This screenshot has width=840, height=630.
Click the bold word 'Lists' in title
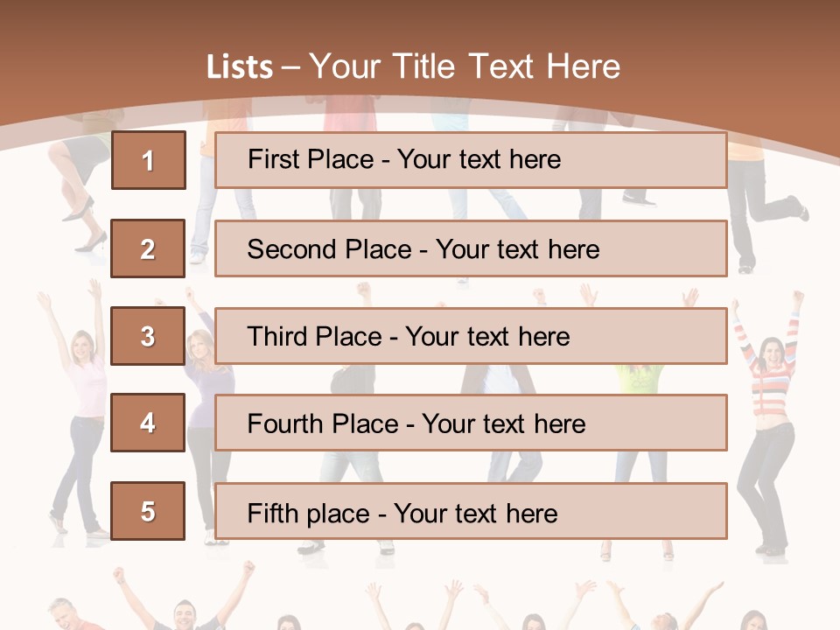240,67
